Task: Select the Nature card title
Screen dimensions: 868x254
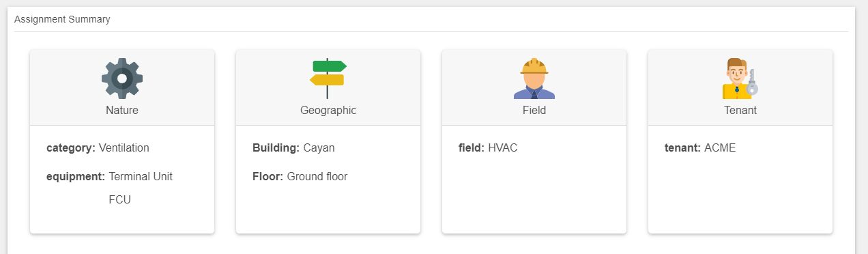Action: tap(122, 110)
